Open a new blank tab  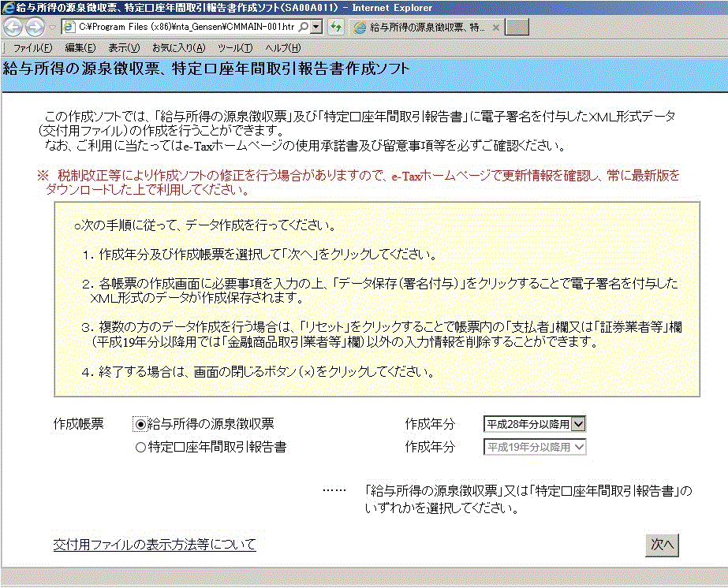pos(517,28)
